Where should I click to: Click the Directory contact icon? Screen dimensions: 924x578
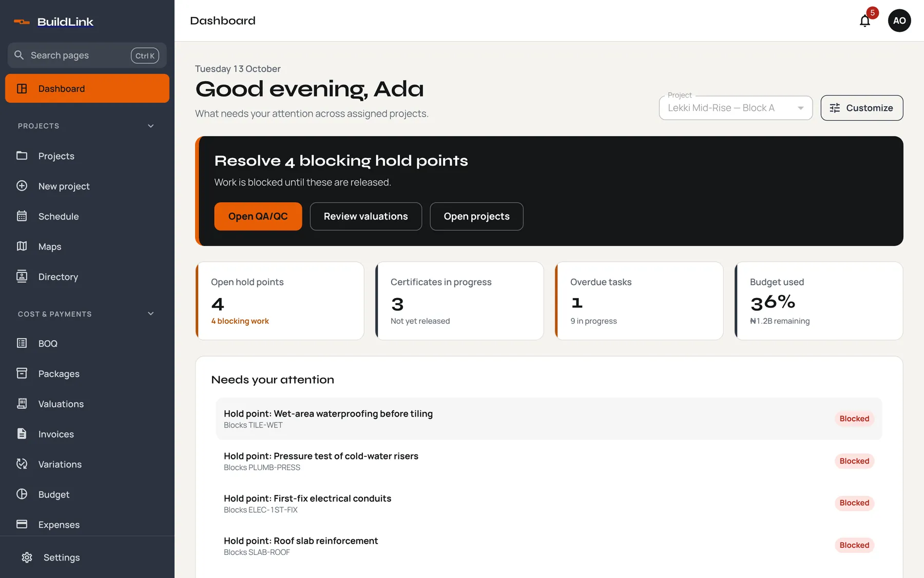pos(22,276)
